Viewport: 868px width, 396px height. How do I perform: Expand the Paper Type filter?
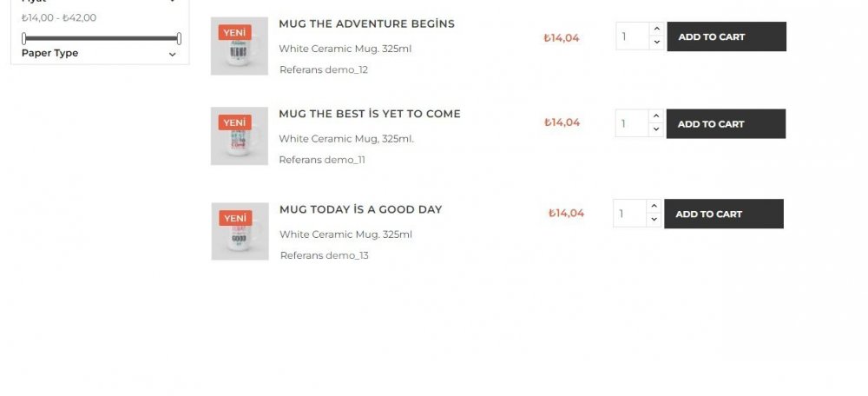click(x=172, y=54)
